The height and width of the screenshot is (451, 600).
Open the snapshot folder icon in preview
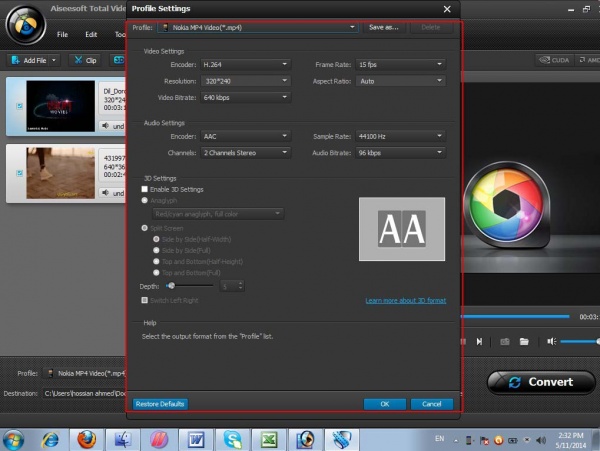524,341
